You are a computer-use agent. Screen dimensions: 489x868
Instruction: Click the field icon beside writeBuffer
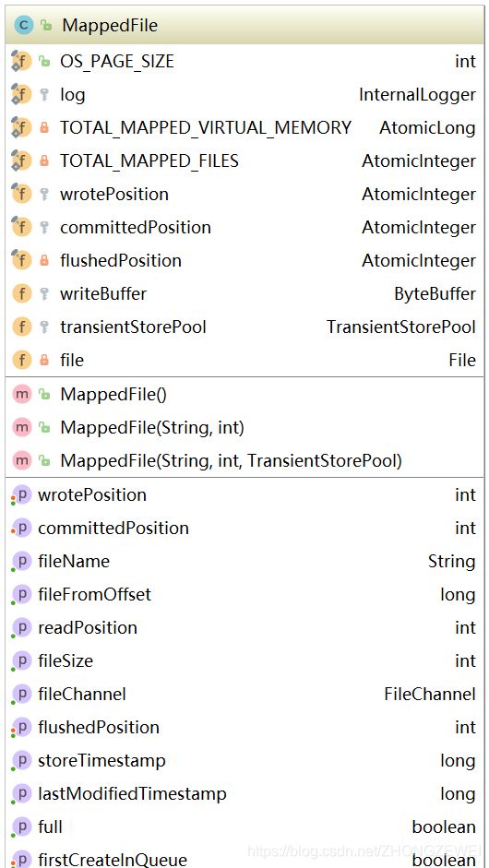(x=21, y=294)
